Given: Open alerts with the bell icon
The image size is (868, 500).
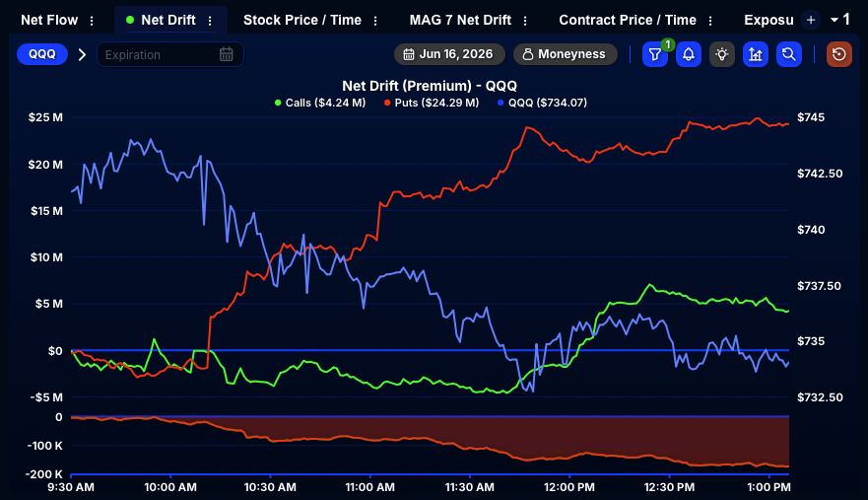Looking at the screenshot, I should 689,54.
